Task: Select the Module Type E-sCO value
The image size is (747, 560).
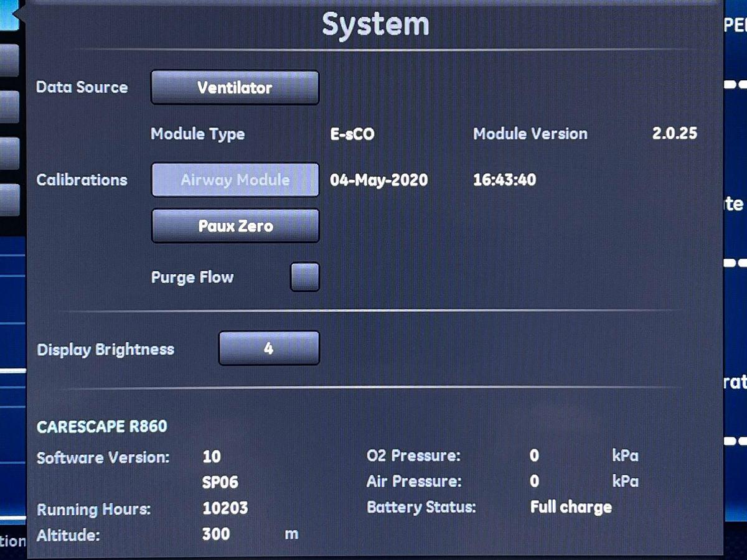Action: 352,134
